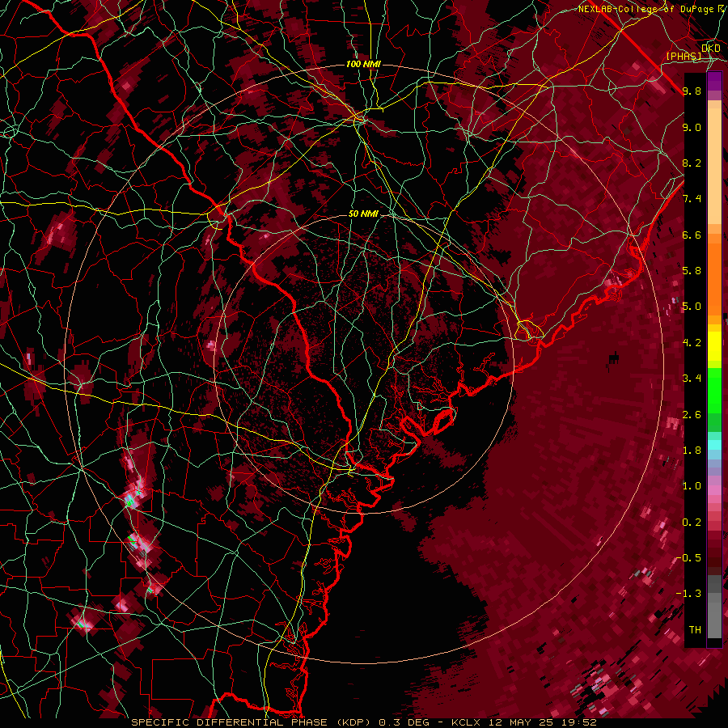The height and width of the screenshot is (728, 728).
Task: Click the 0.2 value on the color scale
Action: (x=692, y=523)
